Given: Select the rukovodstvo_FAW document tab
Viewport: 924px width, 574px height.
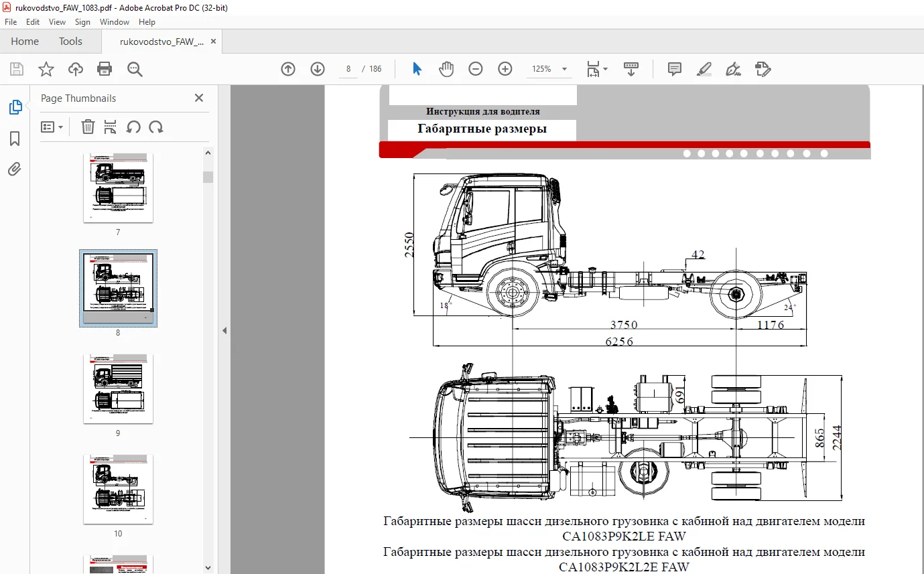Looking at the screenshot, I should (x=161, y=42).
